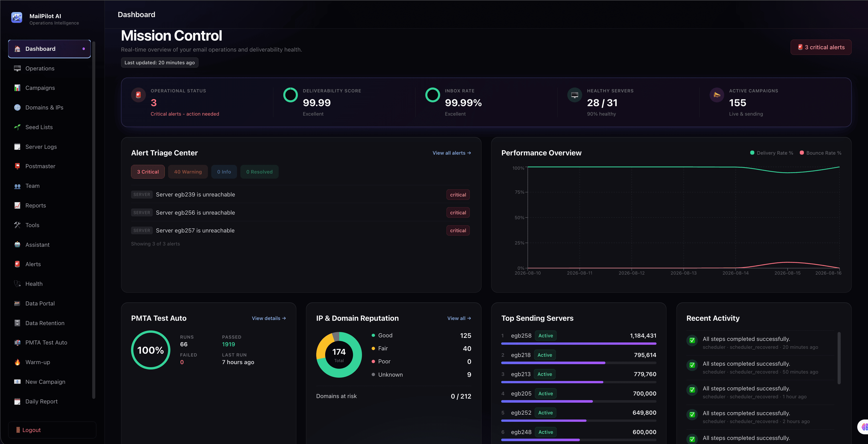Click the Inbox Rate ring icon
This screenshot has width=868, height=444.
[x=433, y=95]
